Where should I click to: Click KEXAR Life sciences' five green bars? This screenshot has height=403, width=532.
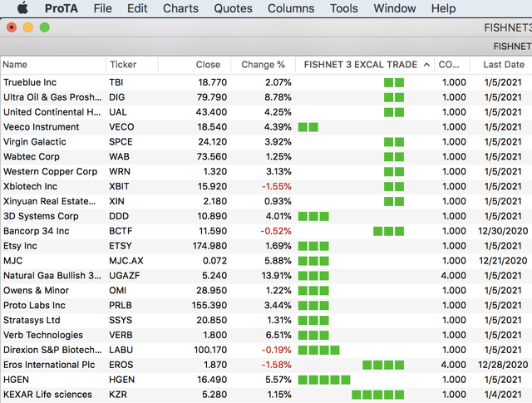click(x=378, y=395)
